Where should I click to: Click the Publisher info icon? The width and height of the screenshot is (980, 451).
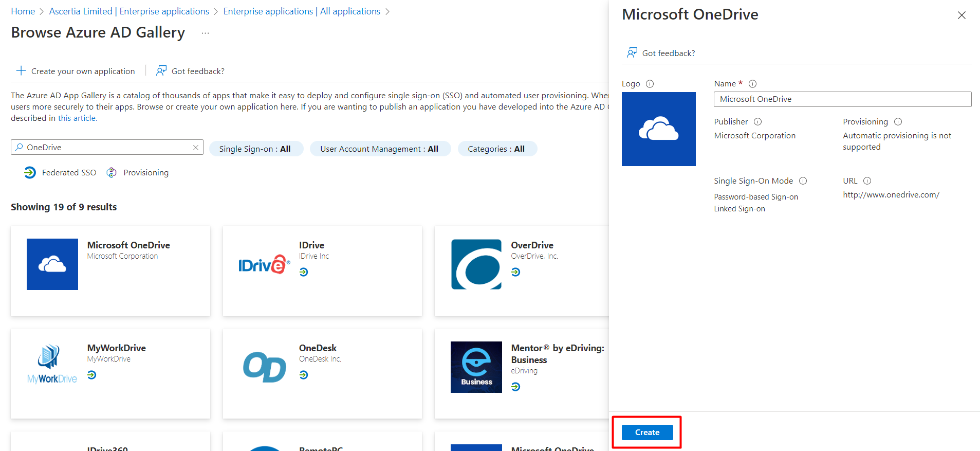tap(757, 122)
